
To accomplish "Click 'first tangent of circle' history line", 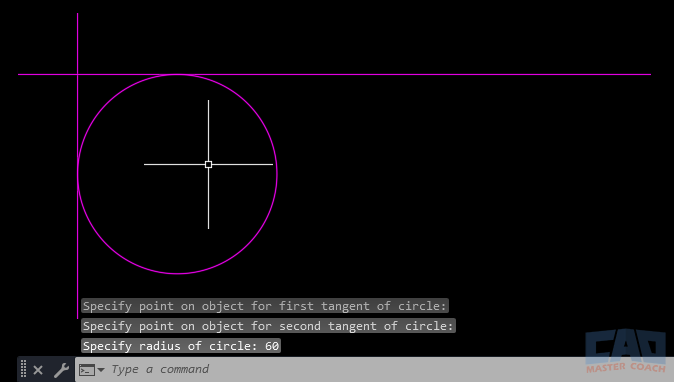I will [x=265, y=306].
